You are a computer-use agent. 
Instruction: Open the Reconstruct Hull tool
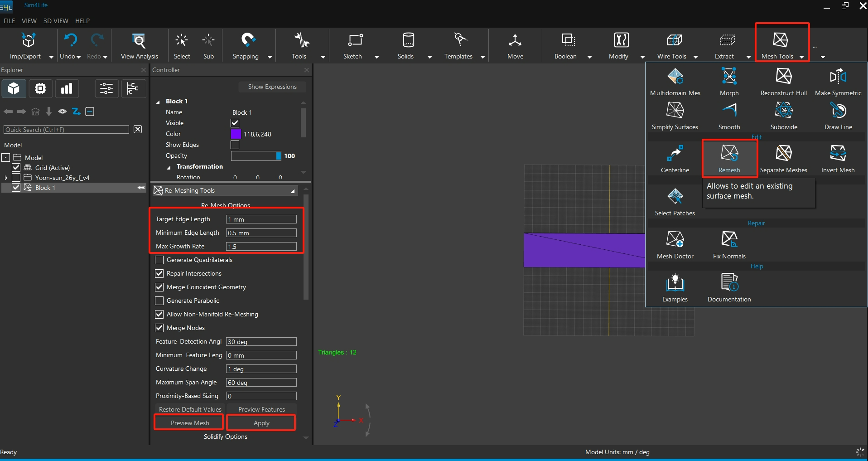pyautogui.click(x=783, y=77)
